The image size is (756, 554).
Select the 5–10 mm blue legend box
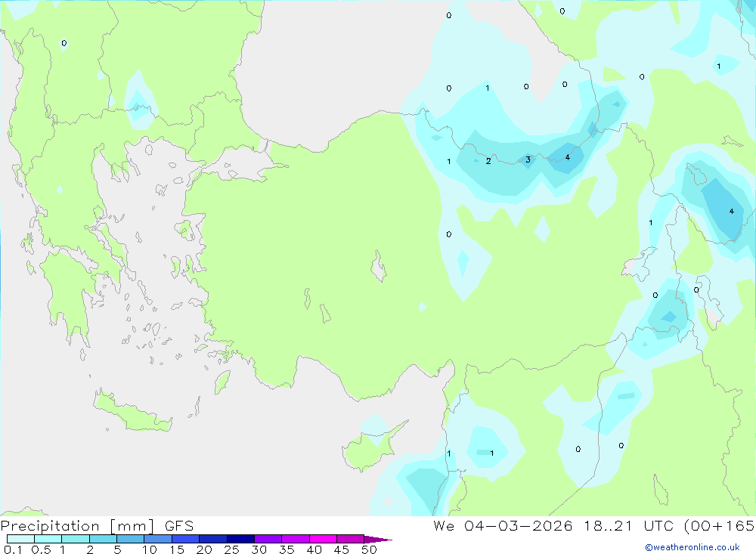(x=130, y=539)
